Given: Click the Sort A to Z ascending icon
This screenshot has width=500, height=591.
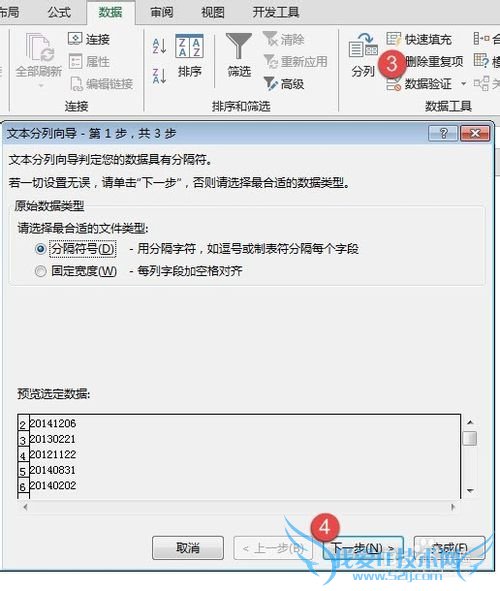Looking at the screenshot, I should [159, 46].
